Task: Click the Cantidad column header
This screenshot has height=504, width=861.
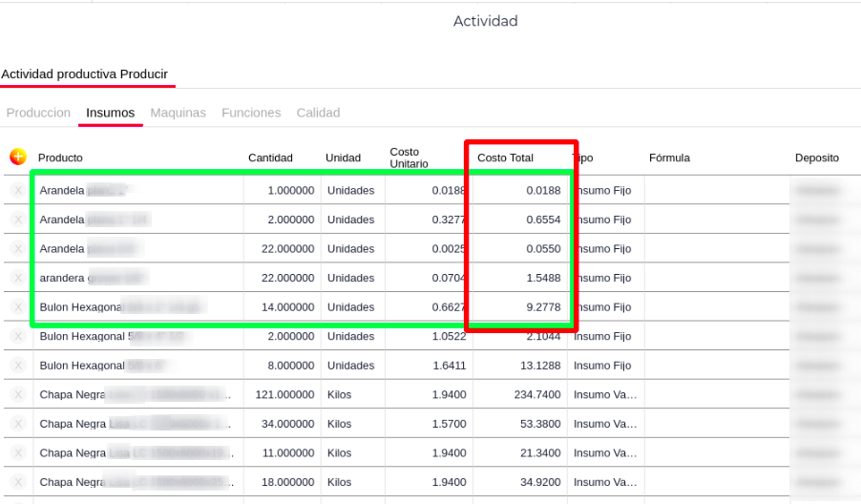Action: point(270,157)
